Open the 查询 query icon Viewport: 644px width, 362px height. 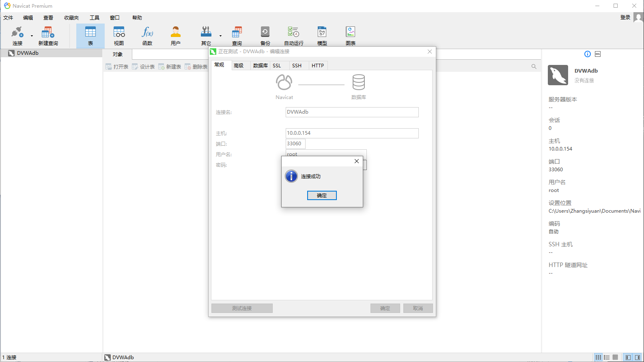point(237,36)
